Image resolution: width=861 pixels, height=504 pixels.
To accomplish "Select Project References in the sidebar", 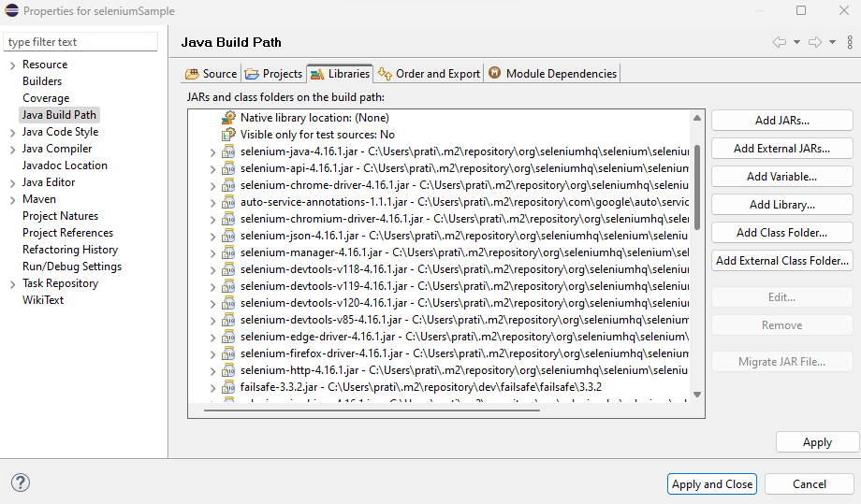I will point(67,233).
